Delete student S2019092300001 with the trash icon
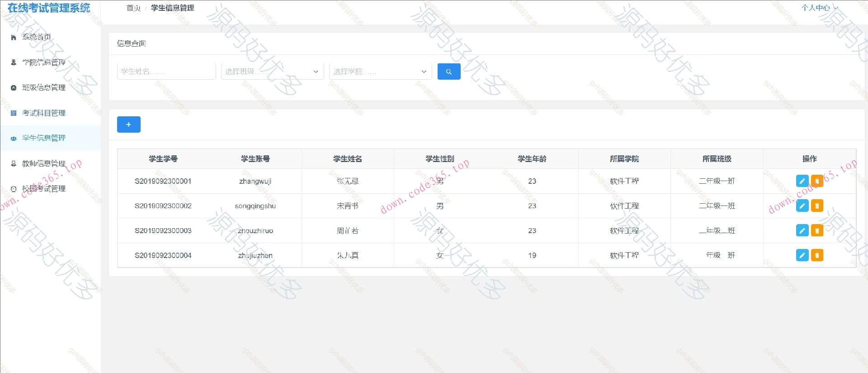This screenshot has height=373, width=868. (817, 181)
